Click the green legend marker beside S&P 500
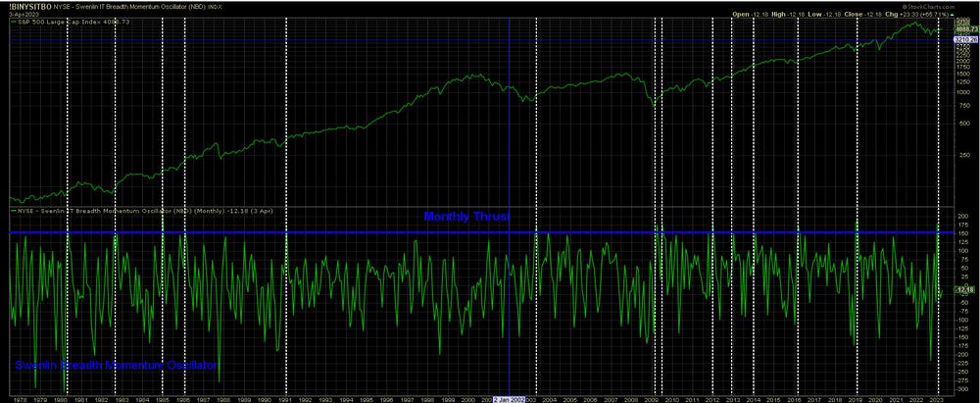The width and height of the screenshot is (980, 403). (13, 22)
